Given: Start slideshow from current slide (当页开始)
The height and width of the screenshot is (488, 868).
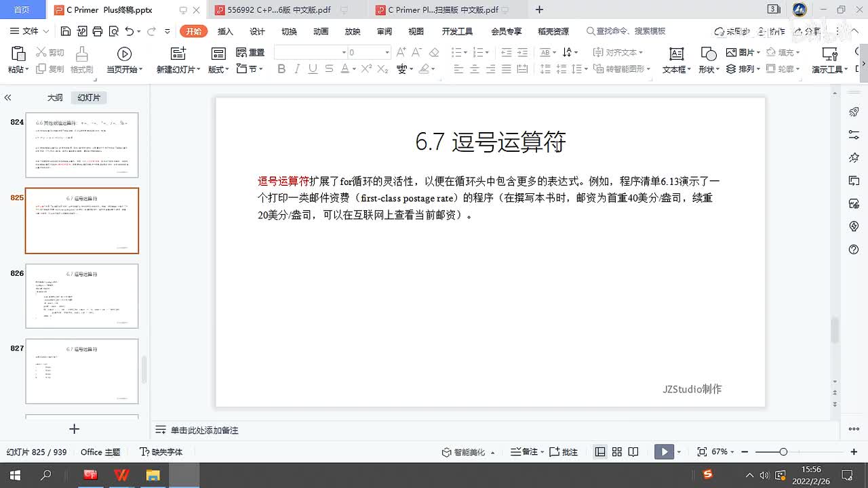Looking at the screenshot, I should tap(124, 54).
